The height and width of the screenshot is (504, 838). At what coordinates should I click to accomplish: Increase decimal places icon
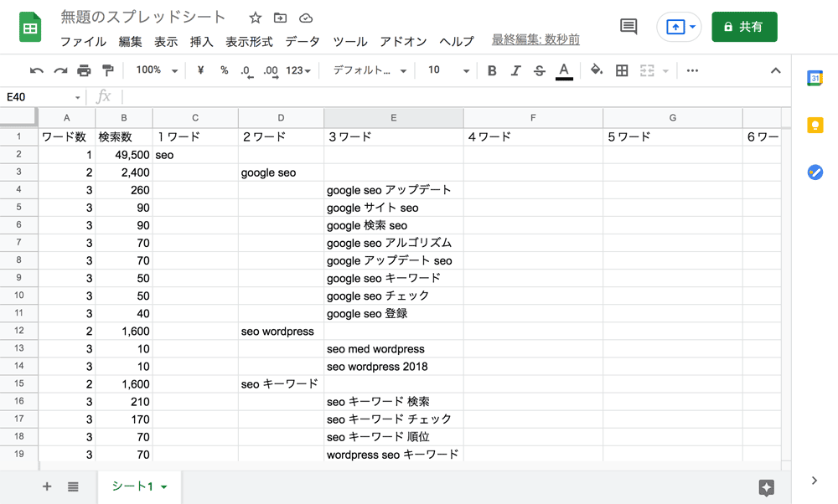click(271, 71)
